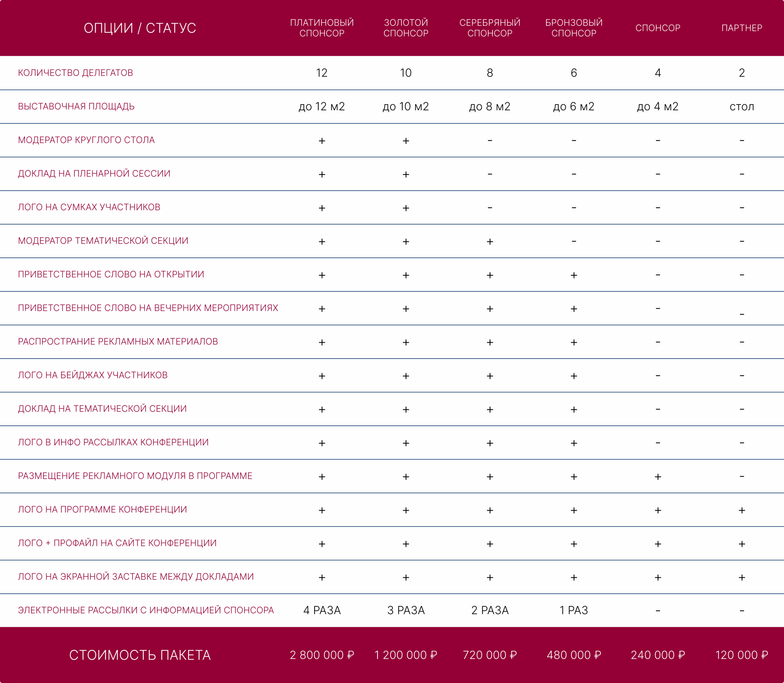Viewport: 784px width, 683px height.
Task: Select Лого на сумках участников label
Action: (89, 207)
